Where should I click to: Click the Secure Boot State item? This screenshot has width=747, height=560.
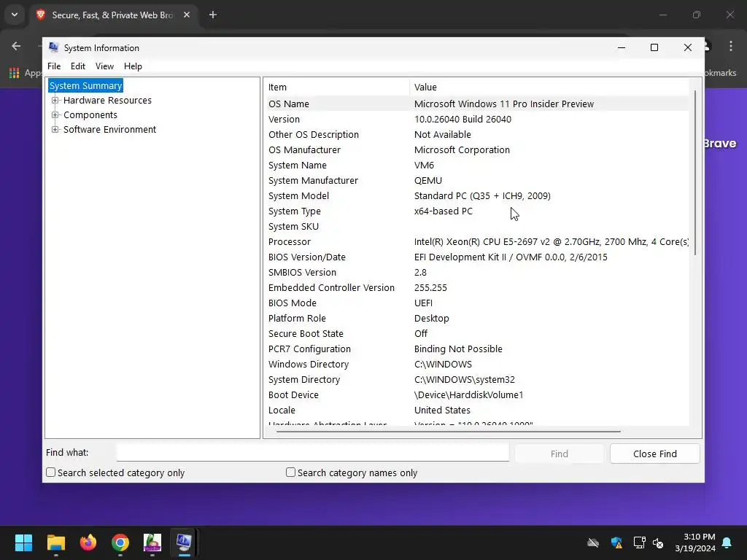[306, 334]
